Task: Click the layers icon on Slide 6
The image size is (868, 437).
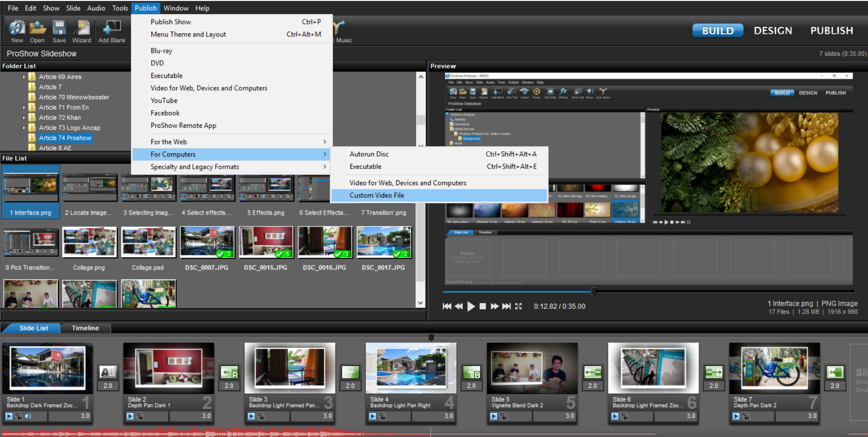Action: coord(625,416)
